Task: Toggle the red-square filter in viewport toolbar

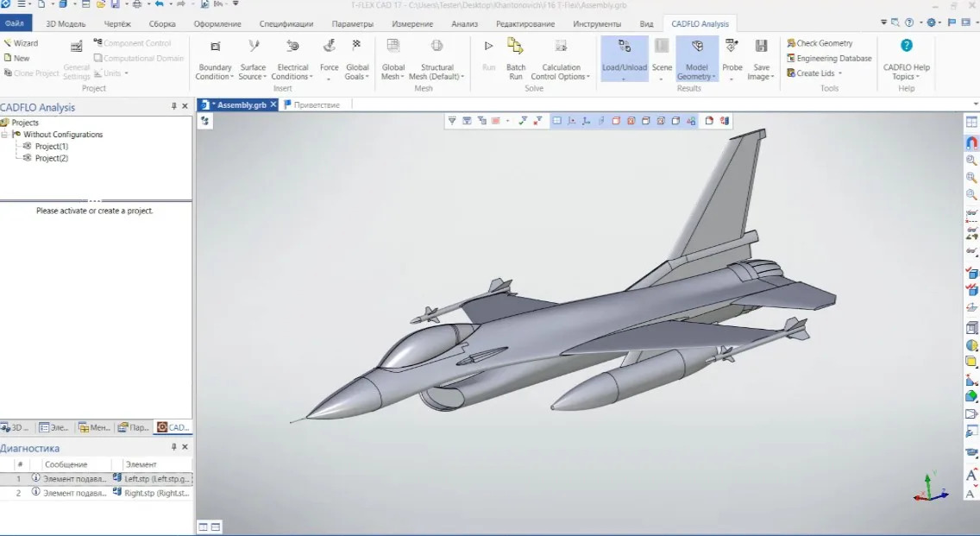Action: point(496,121)
